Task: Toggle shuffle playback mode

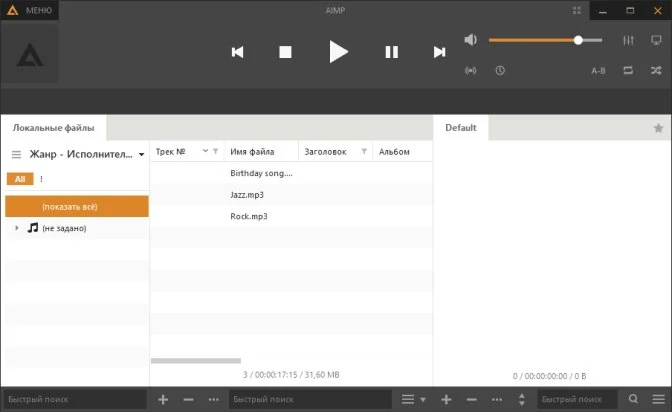Action: point(656,70)
